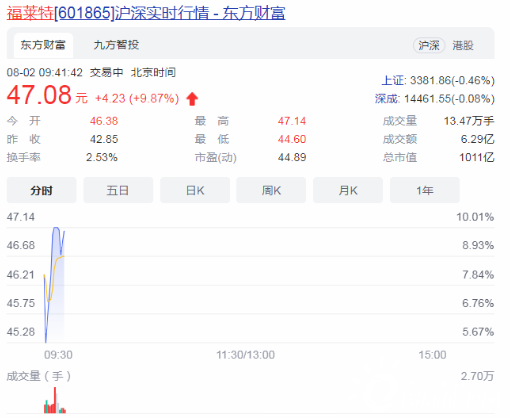Screen dimensions: 510x418
Task: Switch to the 东方财富 source tab
Action: 43,45
